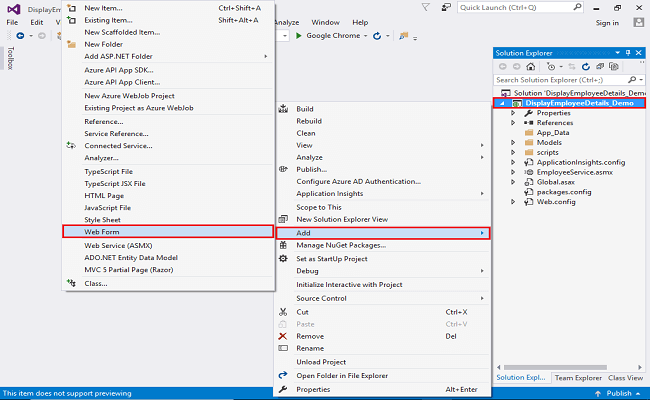Click the Publish button in status bar
The image size is (650, 400).
point(618,393)
